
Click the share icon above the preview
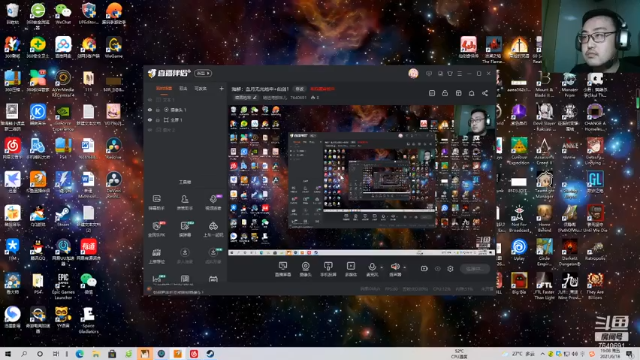tap(485, 93)
